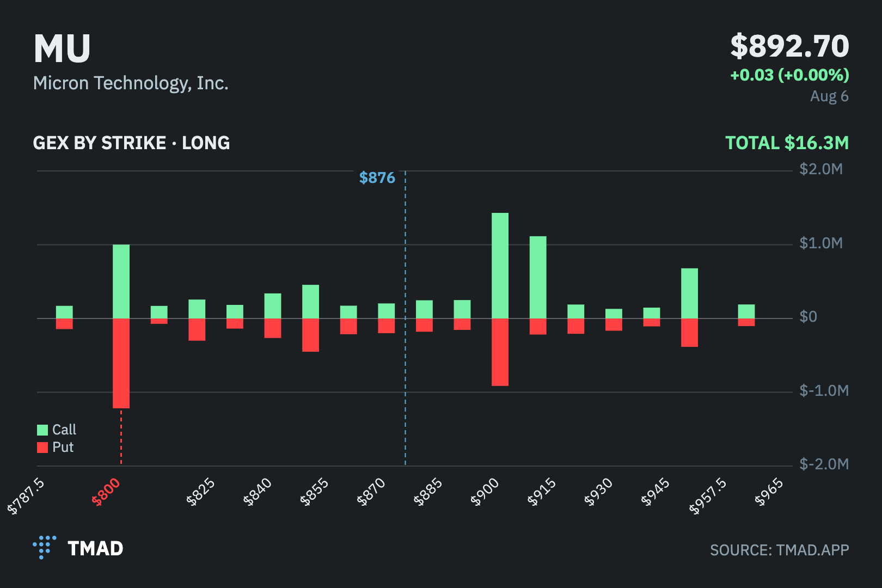
Task: Click the Call legend text
Action: click(x=64, y=430)
